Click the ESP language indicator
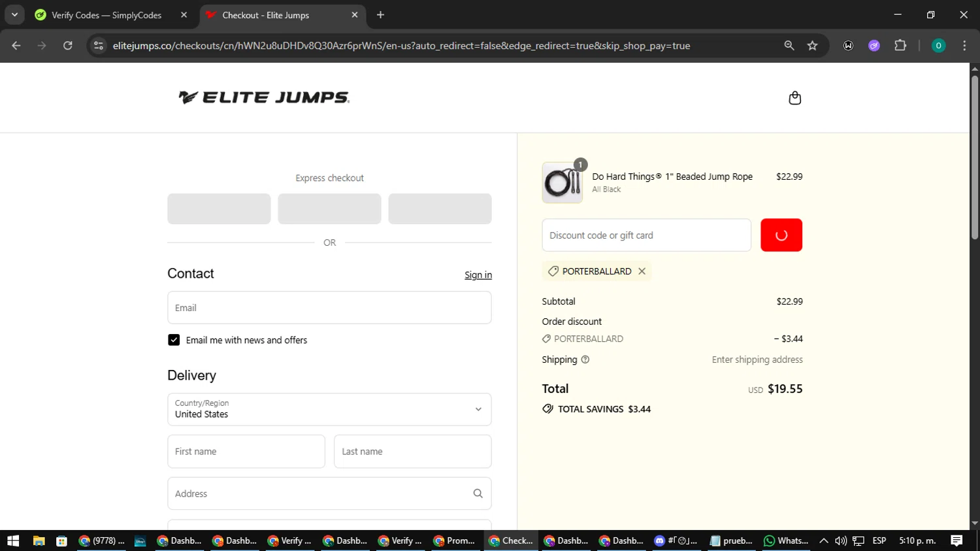This screenshot has height=551, width=980. [879, 541]
